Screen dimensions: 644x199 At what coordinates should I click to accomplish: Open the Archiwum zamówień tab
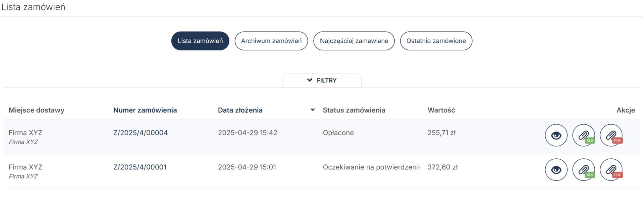pos(271,41)
